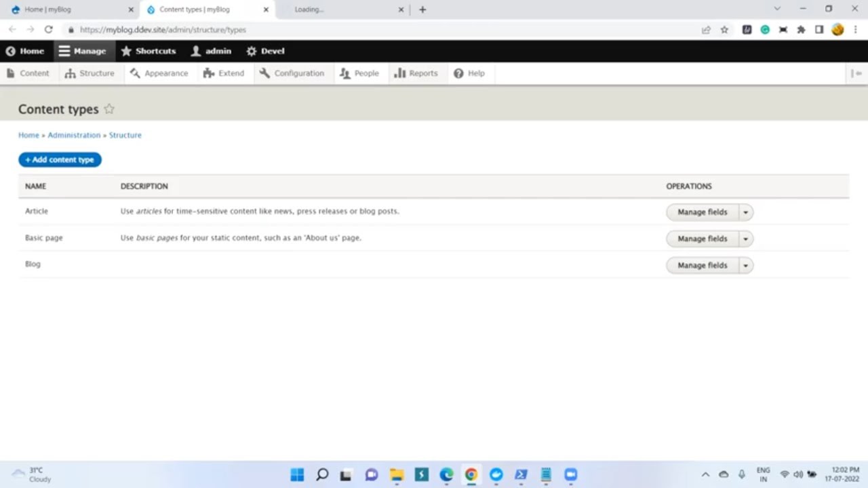The image size is (868, 488).
Task: Click the browser address bar URL
Action: click(163, 30)
